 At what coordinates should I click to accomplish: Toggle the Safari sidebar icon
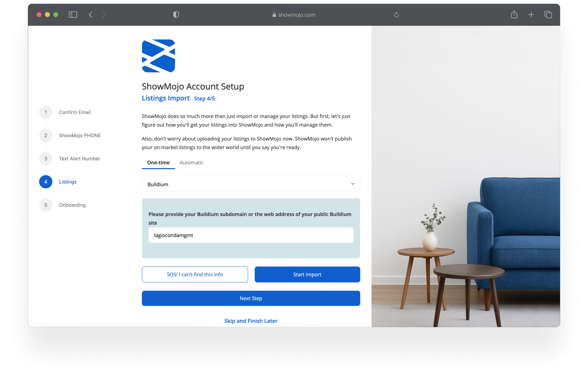click(73, 15)
